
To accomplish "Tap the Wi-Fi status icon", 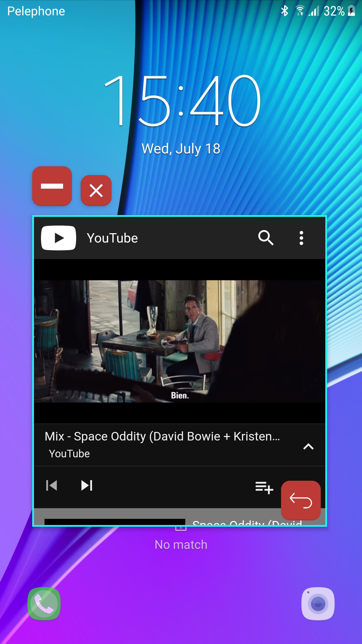I will (x=300, y=11).
